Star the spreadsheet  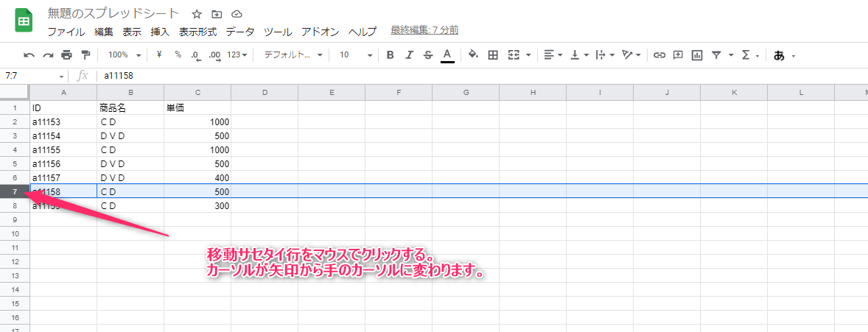coord(197,14)
